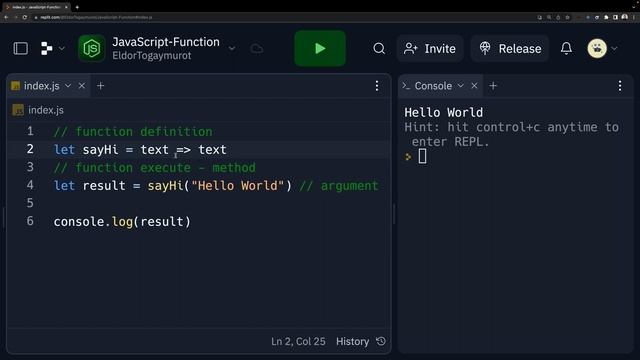Open the console pane three-dot menu
Viewport: 640px width, 360px height.
point(620,86)
